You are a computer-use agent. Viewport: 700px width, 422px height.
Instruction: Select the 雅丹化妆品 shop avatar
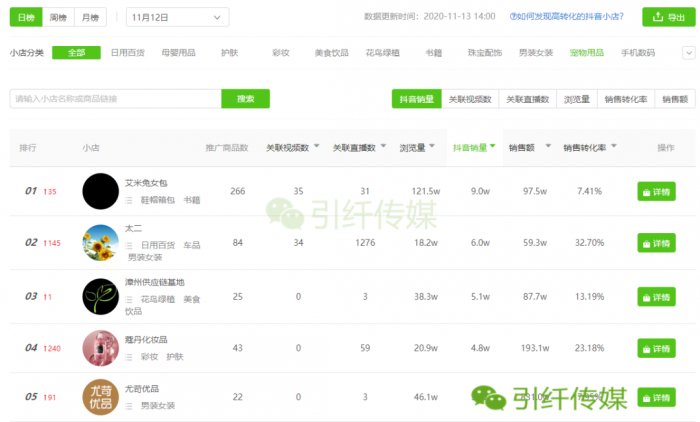coord(100,348)
